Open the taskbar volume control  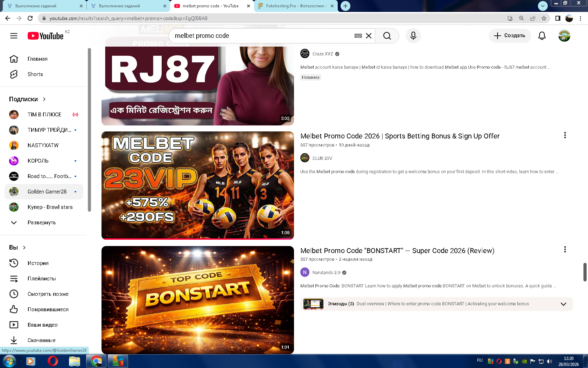[x=549, y=361]
